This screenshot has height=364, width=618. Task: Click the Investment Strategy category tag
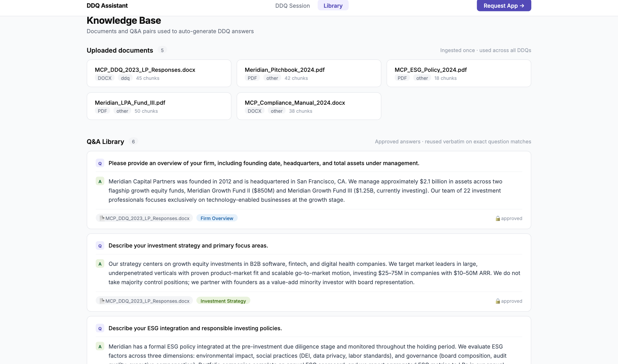click(x=223, y=301)
